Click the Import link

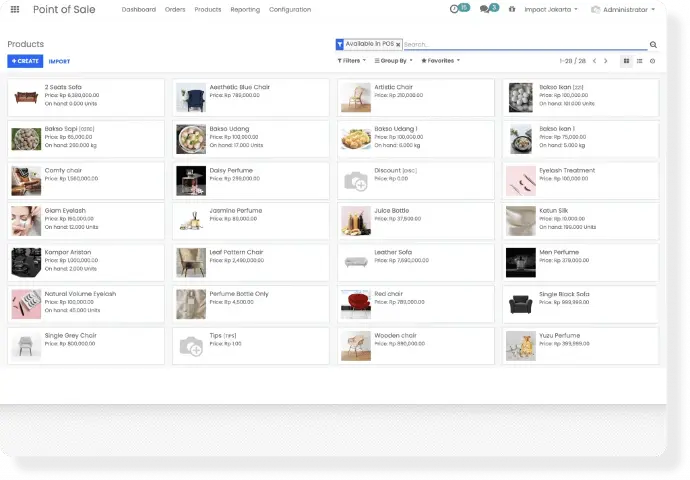coord(59,62)
